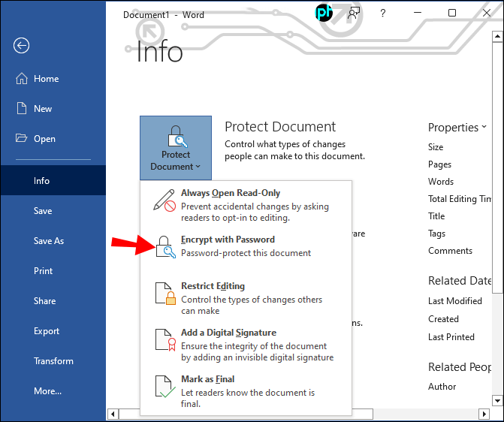Go to the Print tab
This screenshot has height=422, width=504.
click(43, 271)
